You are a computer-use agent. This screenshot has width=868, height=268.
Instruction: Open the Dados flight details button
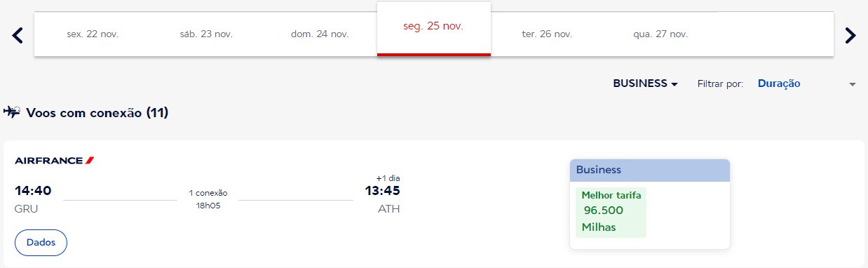pyautogui.click(x=41, y=242)
